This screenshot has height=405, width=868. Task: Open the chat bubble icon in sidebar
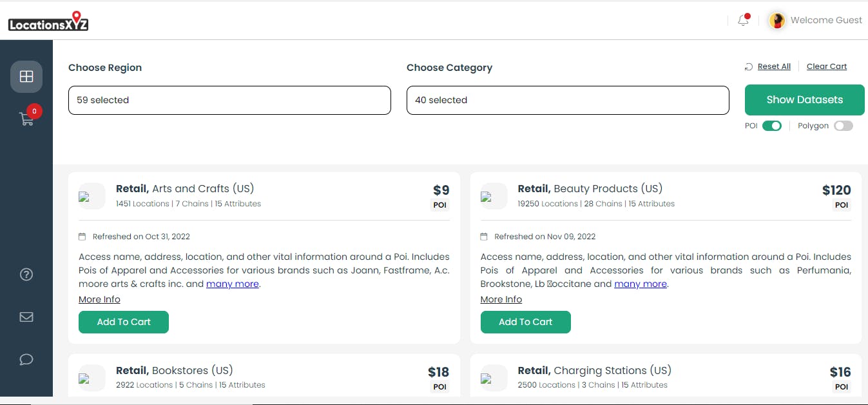point(26,359)
